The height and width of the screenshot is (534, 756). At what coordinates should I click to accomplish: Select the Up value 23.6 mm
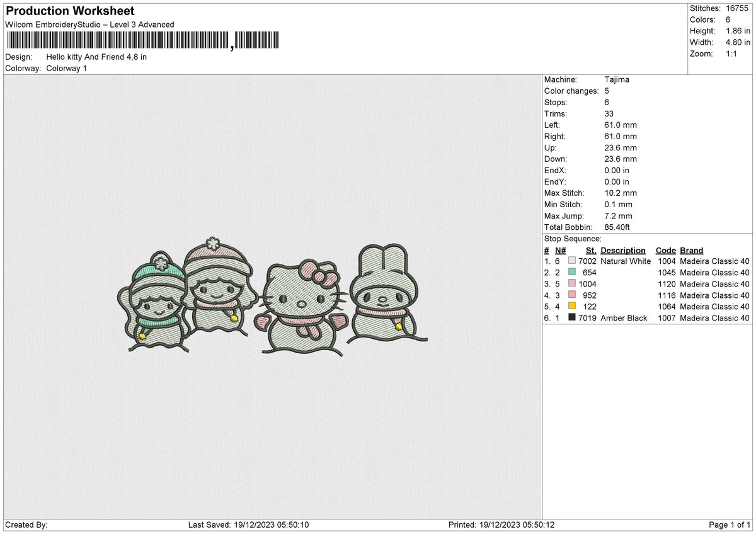[x=621, y=148]
